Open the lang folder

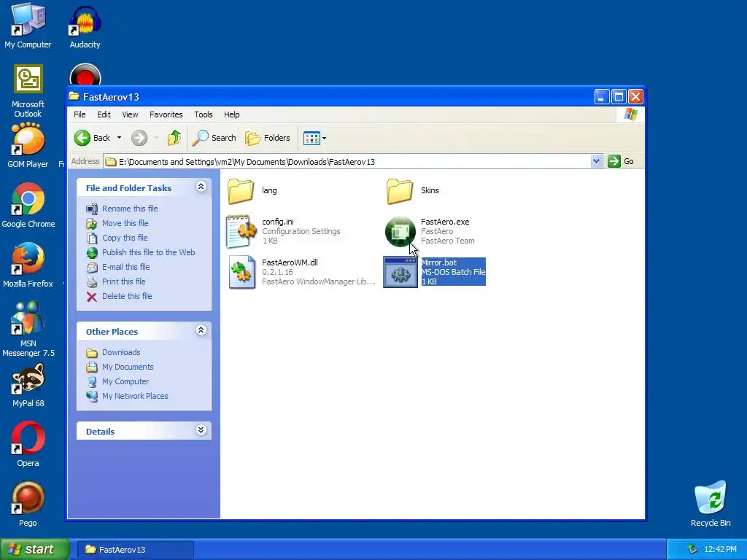pyautogui.click(x=241, y=191)
